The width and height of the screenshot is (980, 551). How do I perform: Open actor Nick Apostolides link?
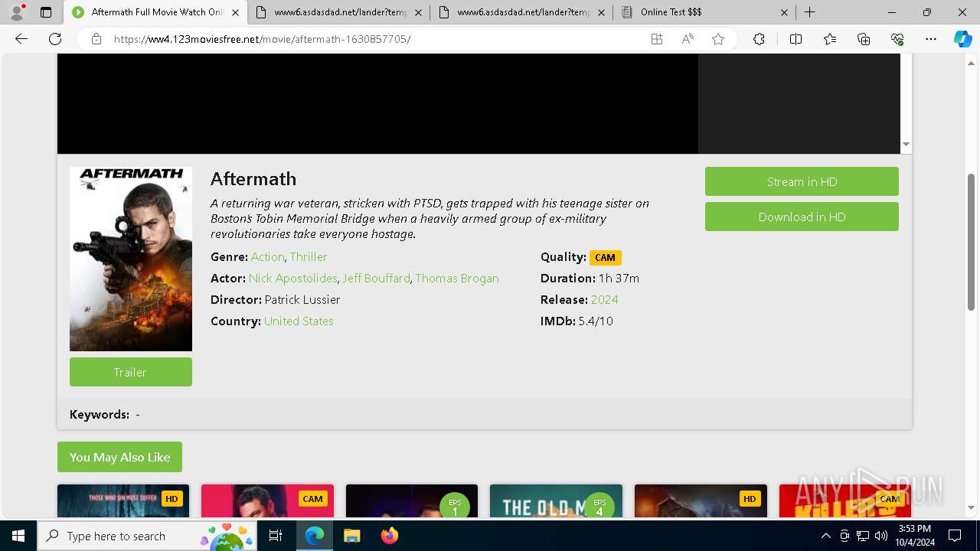click(x=292, y=279)
